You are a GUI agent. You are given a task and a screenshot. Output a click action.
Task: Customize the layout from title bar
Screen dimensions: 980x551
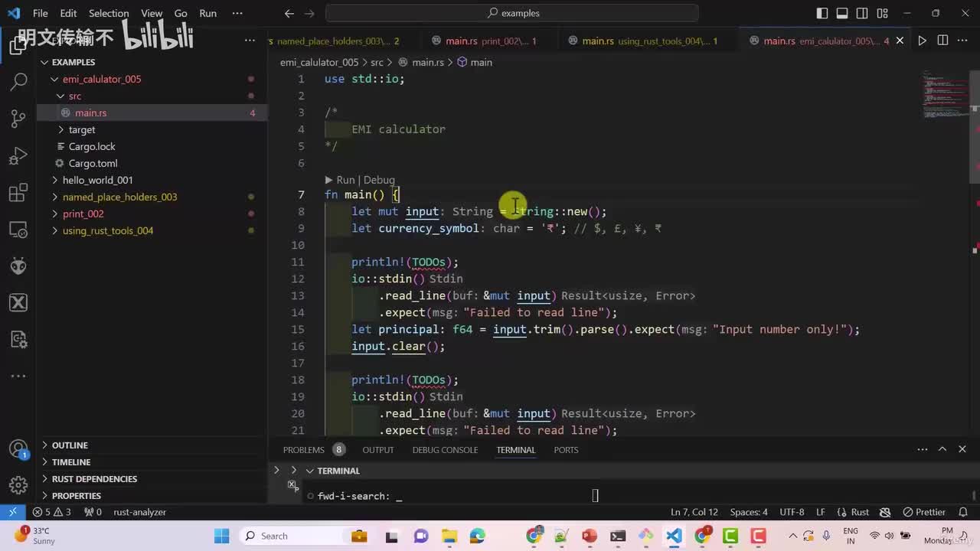tap(882, 13)
